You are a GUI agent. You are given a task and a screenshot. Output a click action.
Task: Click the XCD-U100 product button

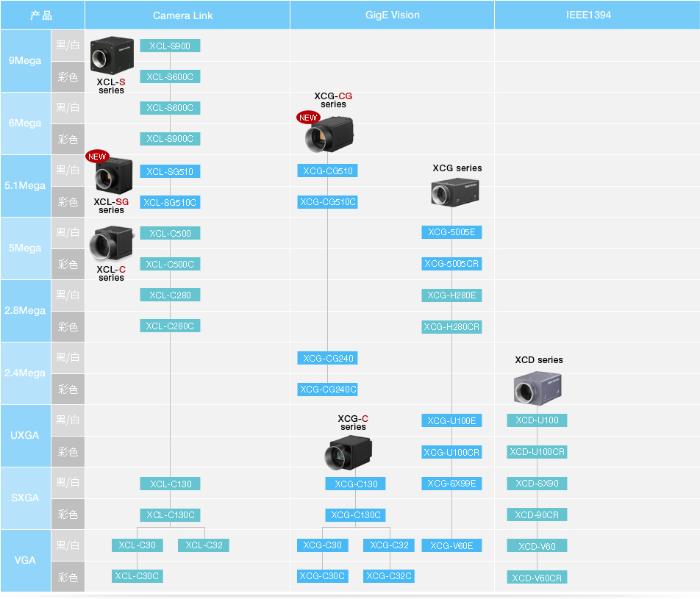(537, 421)
